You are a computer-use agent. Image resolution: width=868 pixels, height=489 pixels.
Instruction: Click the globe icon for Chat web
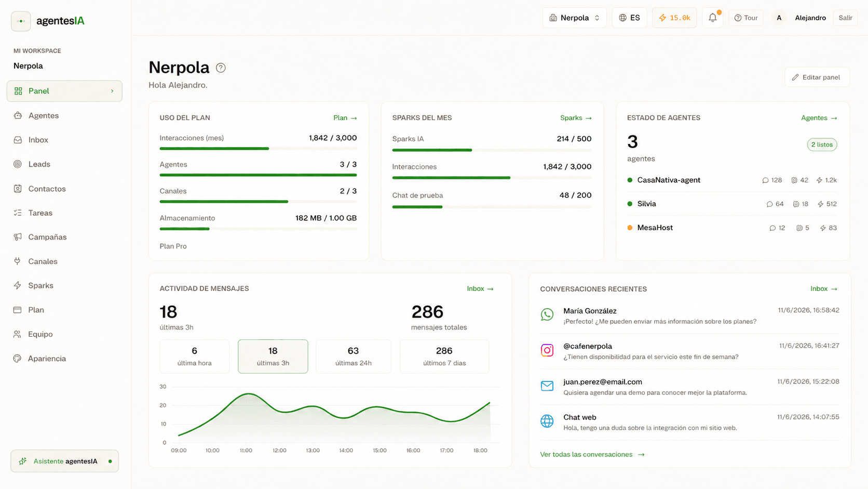547,421
